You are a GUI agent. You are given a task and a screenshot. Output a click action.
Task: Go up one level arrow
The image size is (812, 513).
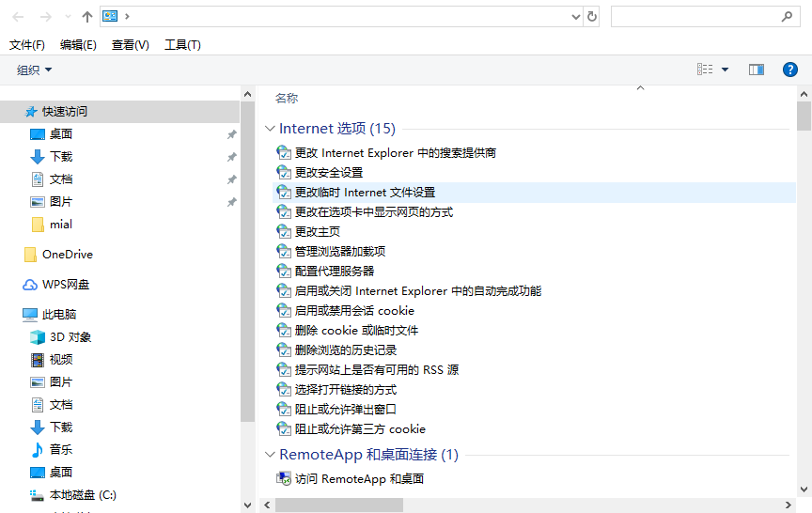coord(87,17)
